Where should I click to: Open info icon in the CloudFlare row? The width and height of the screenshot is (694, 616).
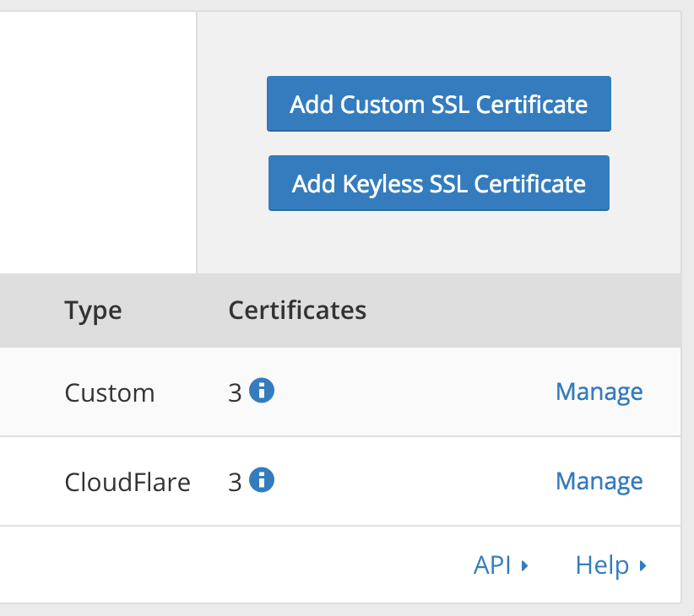(263, 481)
